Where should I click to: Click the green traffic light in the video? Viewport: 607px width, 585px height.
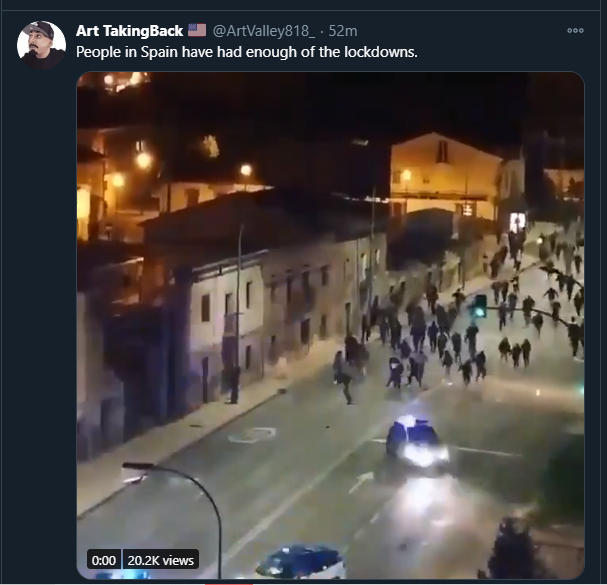click(480, 306)
